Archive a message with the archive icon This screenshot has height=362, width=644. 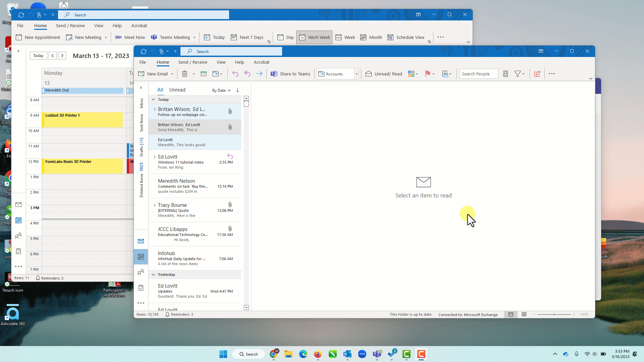click(204, 74)
